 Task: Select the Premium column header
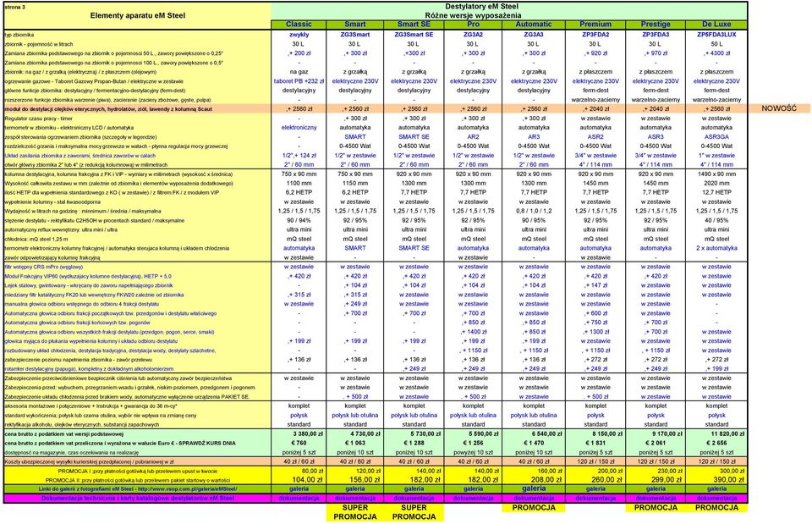point(595,25)
